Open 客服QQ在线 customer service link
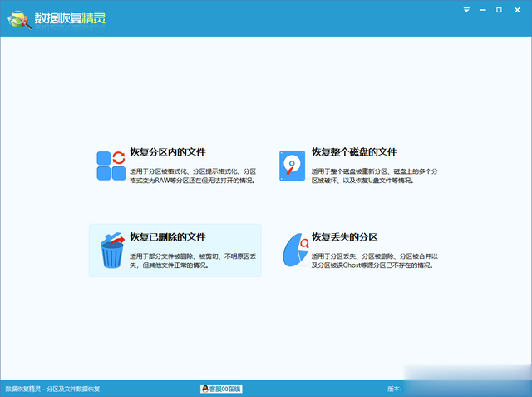 pos(221,389)
